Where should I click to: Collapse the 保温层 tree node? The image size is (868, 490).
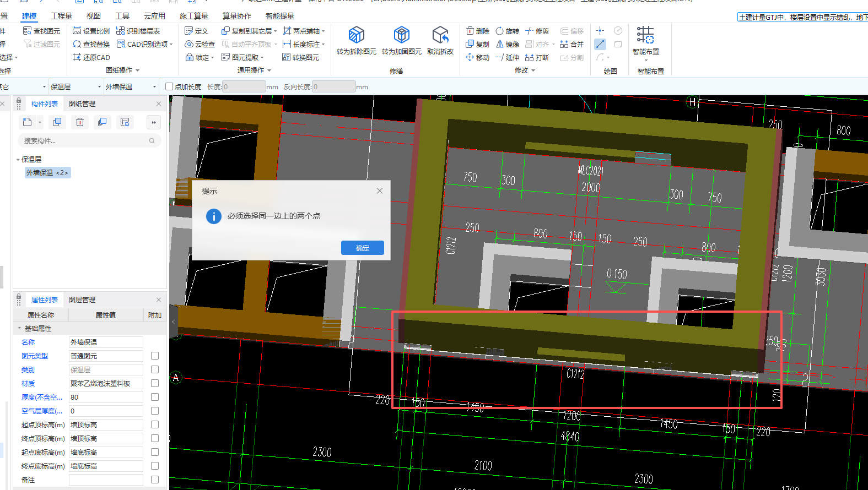(18, 160)
